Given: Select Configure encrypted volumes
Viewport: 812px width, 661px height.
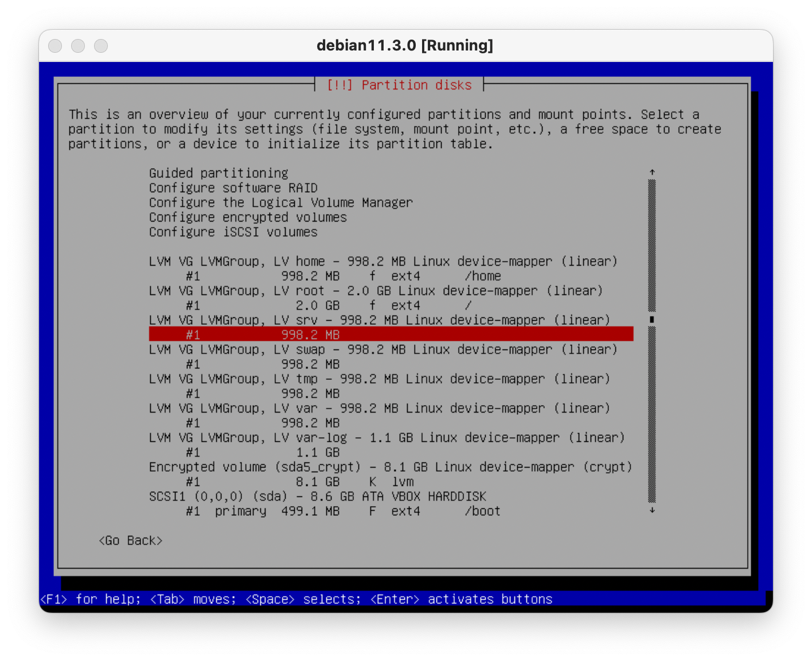Looking at the screenshot, I should coord(248,217).
